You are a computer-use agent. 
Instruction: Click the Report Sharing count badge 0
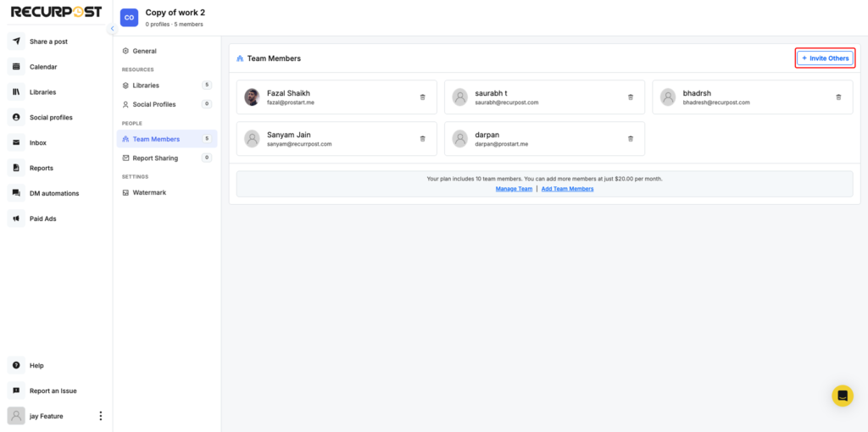[207, 158]
